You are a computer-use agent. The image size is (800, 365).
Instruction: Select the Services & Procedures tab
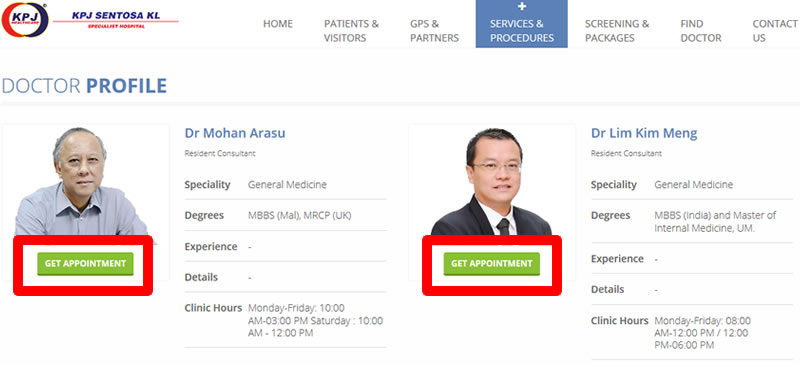coord(521,31)
